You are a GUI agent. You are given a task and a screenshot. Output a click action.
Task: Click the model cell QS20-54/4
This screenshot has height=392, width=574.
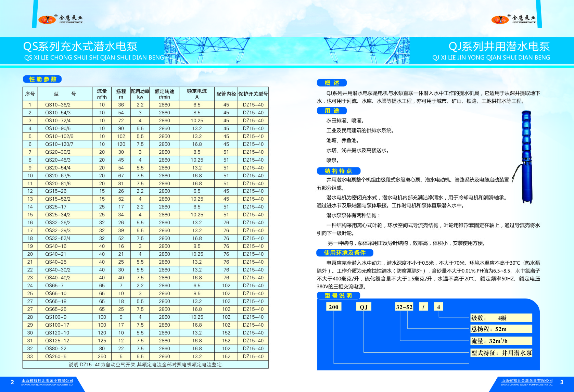65,168
